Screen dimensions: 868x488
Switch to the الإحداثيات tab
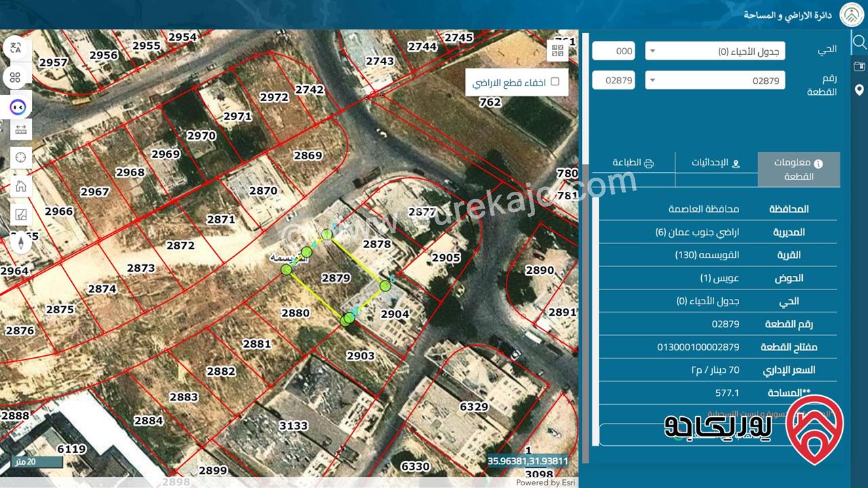click(715, 163)
